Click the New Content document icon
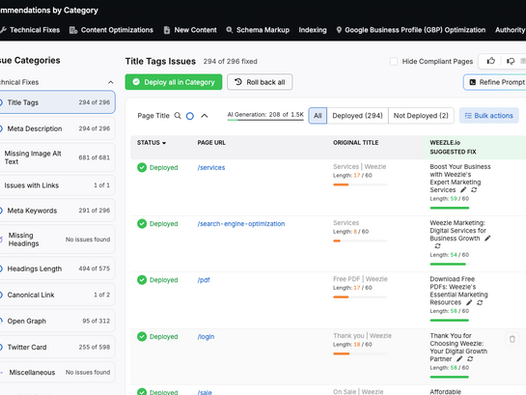This screenshot has height=395, width=526. [167, 30]
